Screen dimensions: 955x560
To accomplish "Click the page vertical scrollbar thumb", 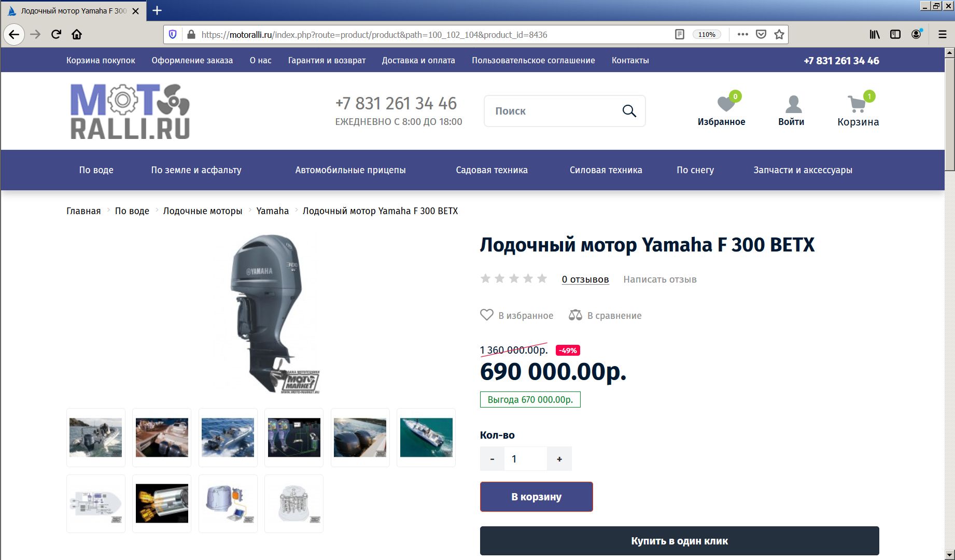I will click(x=949, y=114).
